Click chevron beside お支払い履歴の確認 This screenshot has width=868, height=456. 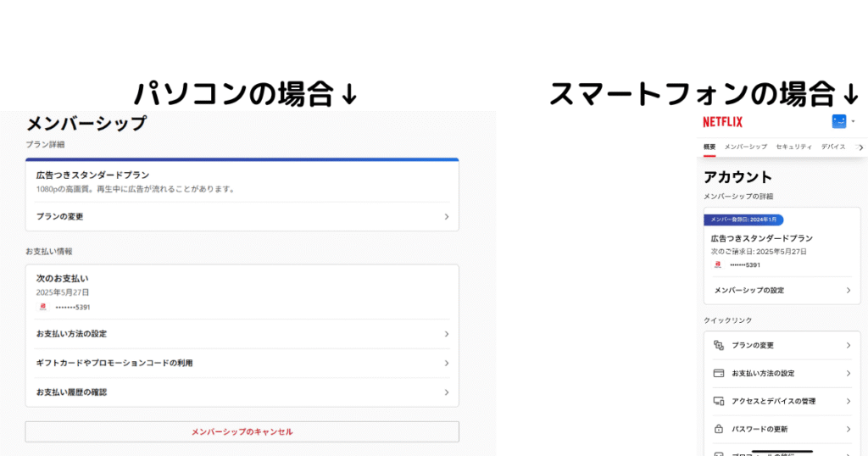coord(446,392)
